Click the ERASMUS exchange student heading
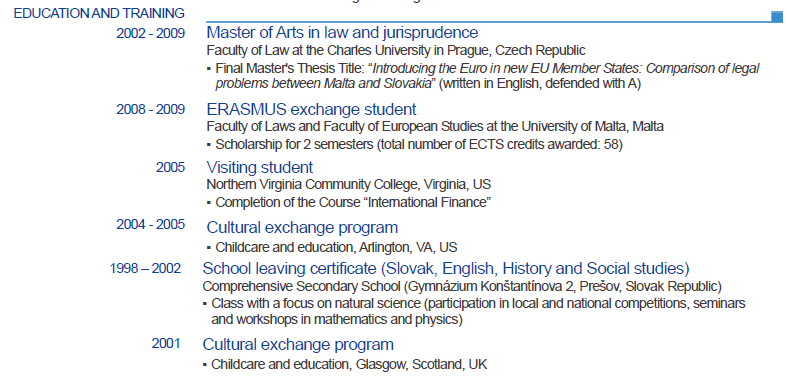This screenshot has width=787, height=377. click(311, 109)
